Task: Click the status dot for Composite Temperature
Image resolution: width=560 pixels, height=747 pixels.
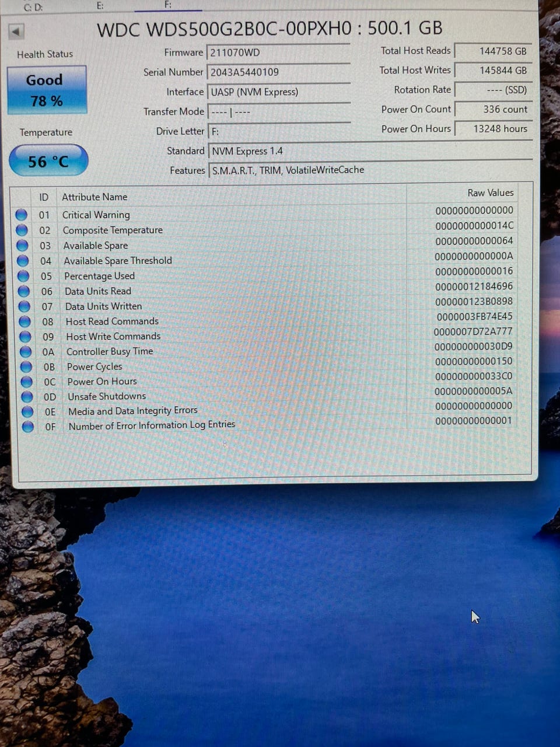Action: pyautogui.click(x=22, y=230)
